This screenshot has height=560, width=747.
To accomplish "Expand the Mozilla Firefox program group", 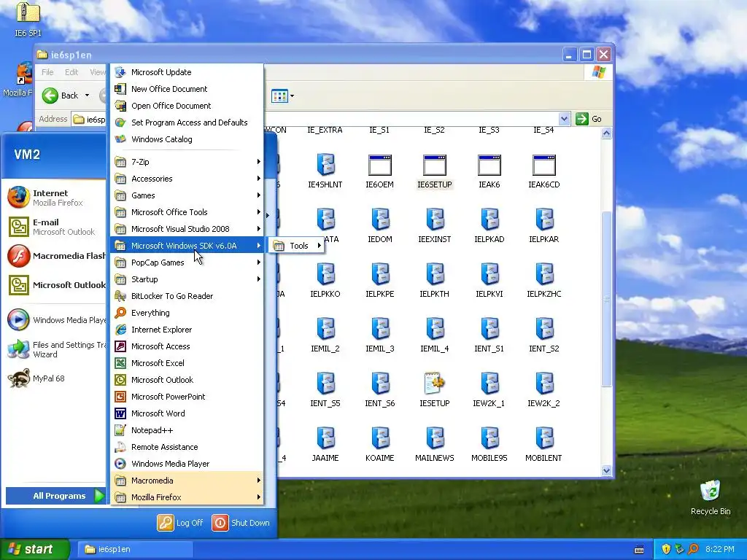I will click(187, 497).
